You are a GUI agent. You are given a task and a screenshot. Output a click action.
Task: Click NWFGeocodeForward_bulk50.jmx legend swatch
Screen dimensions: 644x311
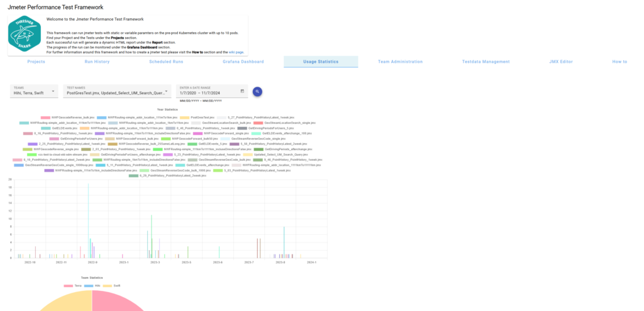coord(165,139)
